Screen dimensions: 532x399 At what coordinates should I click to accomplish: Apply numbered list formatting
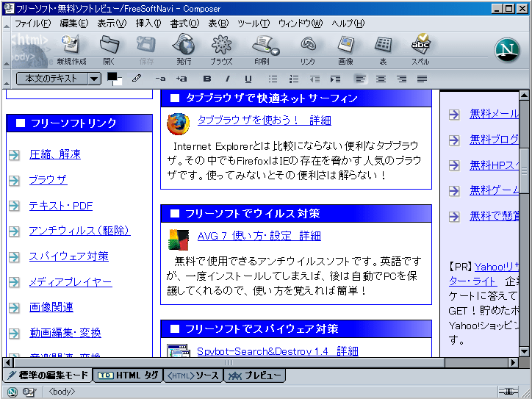(x=294, y=79)
